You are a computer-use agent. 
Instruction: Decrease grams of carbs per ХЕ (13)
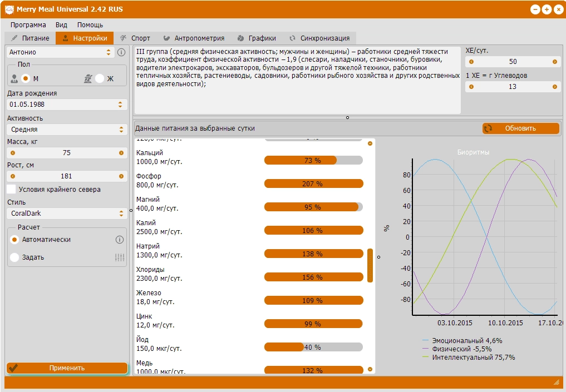pyautogui.click(x=471, y=87)
